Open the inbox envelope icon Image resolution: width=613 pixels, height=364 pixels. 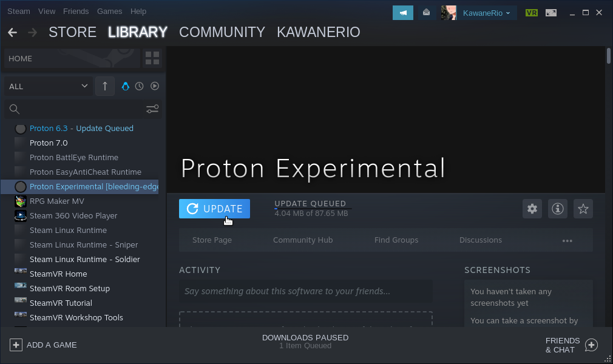coord(426,13)
